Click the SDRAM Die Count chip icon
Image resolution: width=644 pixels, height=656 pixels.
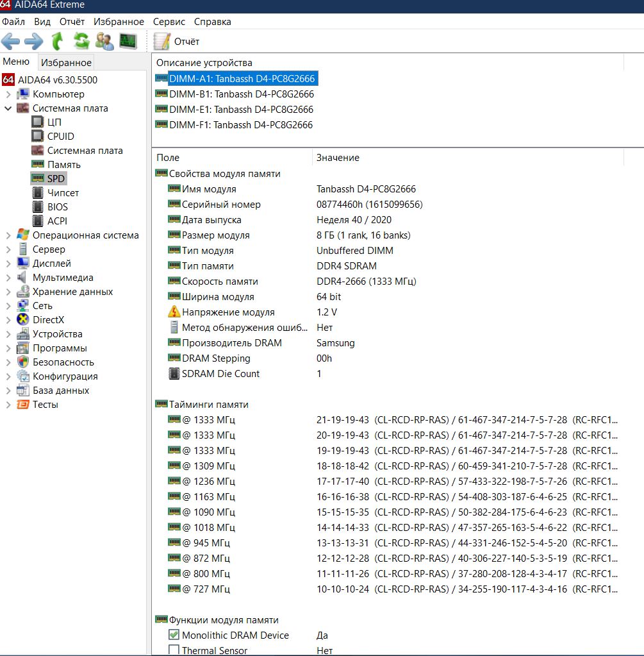[174, 374]
